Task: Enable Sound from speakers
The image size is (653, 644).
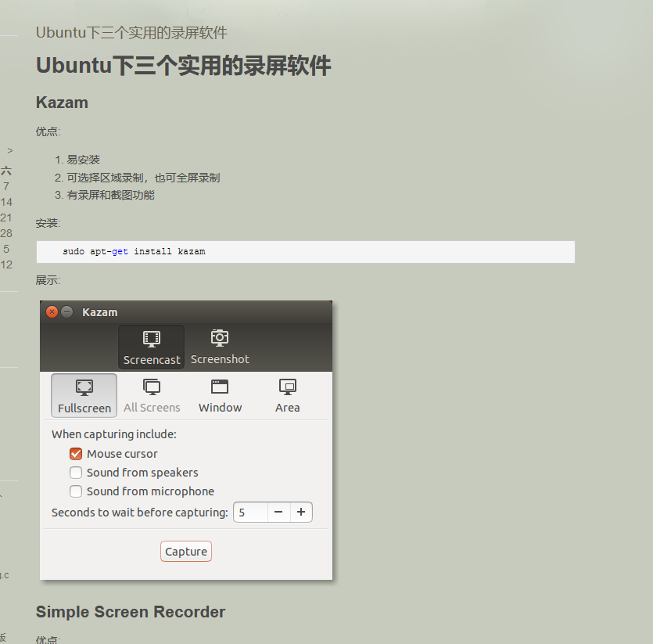Action: 76,472
